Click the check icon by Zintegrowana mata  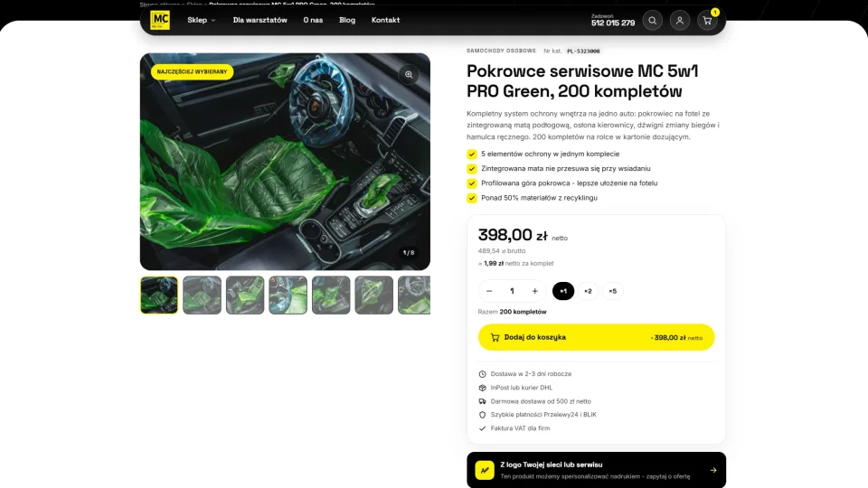[472, 169]
